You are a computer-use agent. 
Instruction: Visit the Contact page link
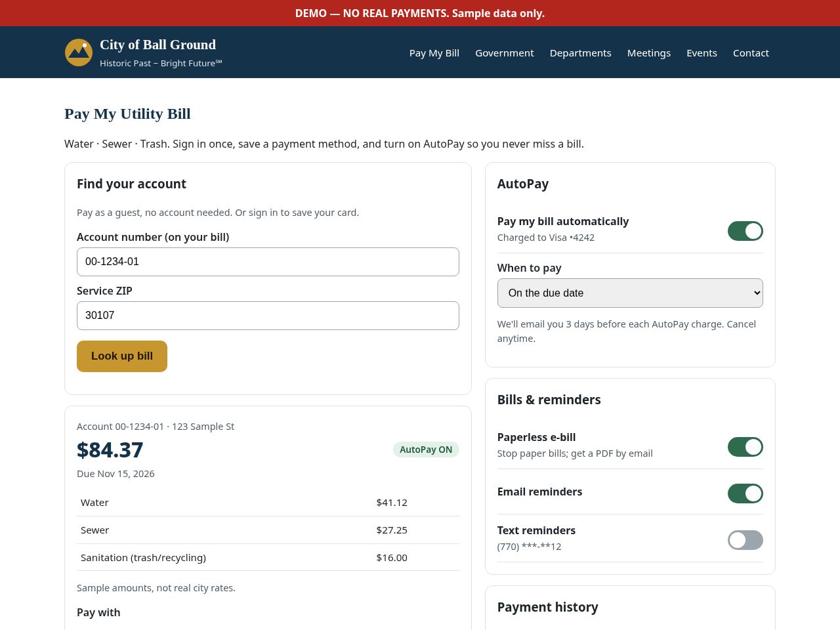pos(751,52)
